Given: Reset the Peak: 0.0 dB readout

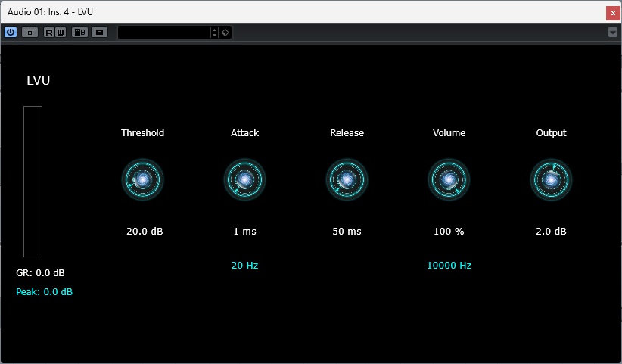Looking at the screenshot, I should pos(44,292).
